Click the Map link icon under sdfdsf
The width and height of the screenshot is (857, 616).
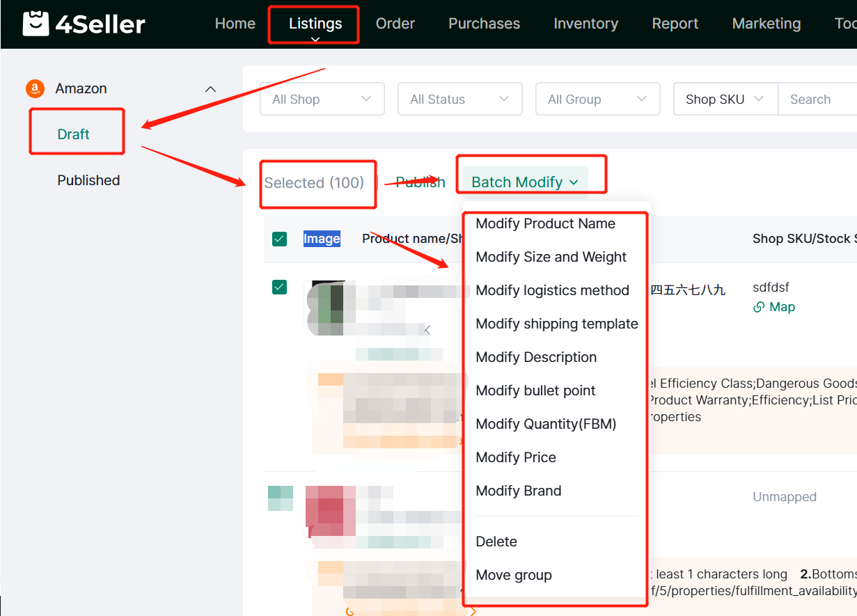759,307
